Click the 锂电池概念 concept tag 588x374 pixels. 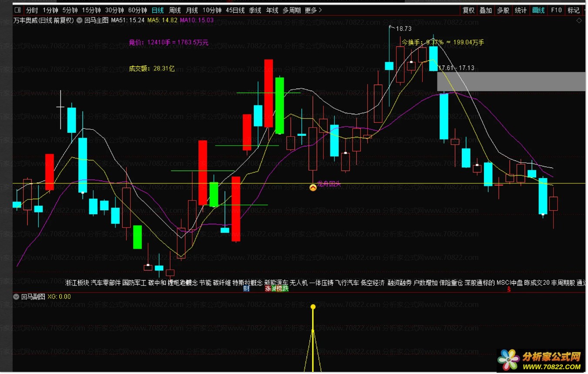183,283
